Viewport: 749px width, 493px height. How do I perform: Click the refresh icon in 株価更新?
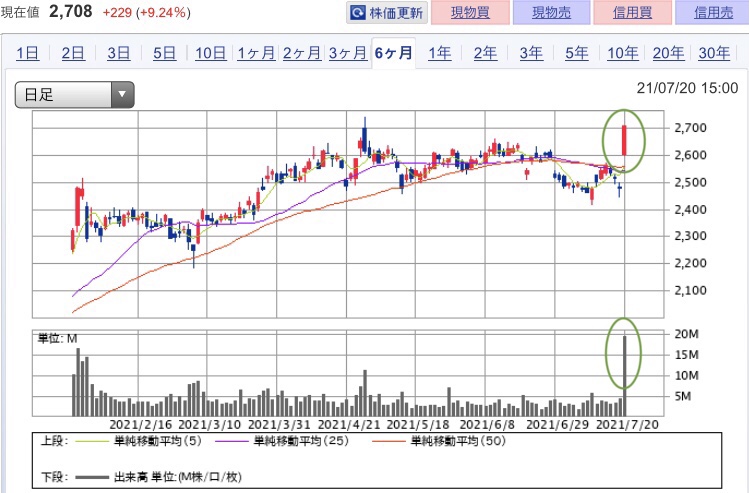pyautogui.click(x=357, y=13)
